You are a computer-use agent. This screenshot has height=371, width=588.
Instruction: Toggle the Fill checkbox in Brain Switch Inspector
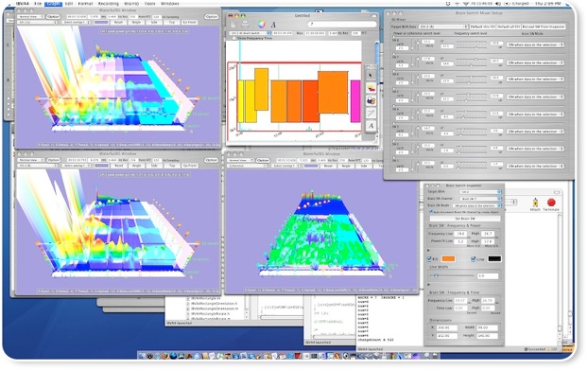pos(429,259)
